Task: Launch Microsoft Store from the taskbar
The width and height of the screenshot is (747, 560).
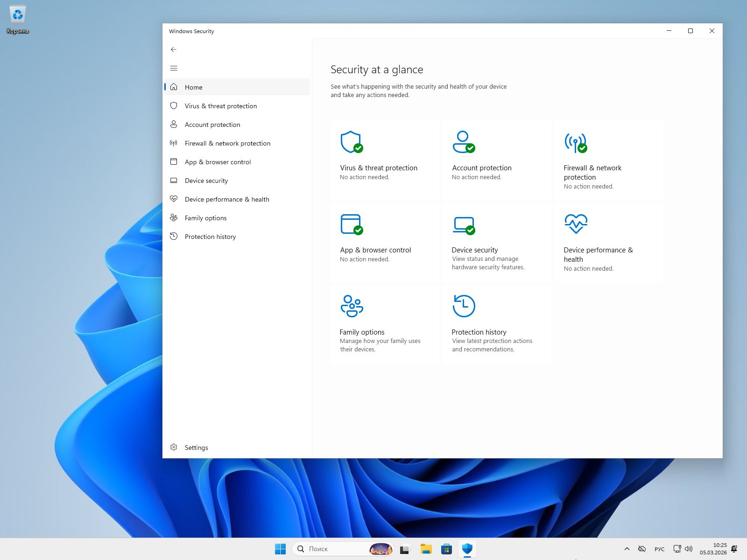Action: coord(446,549)
